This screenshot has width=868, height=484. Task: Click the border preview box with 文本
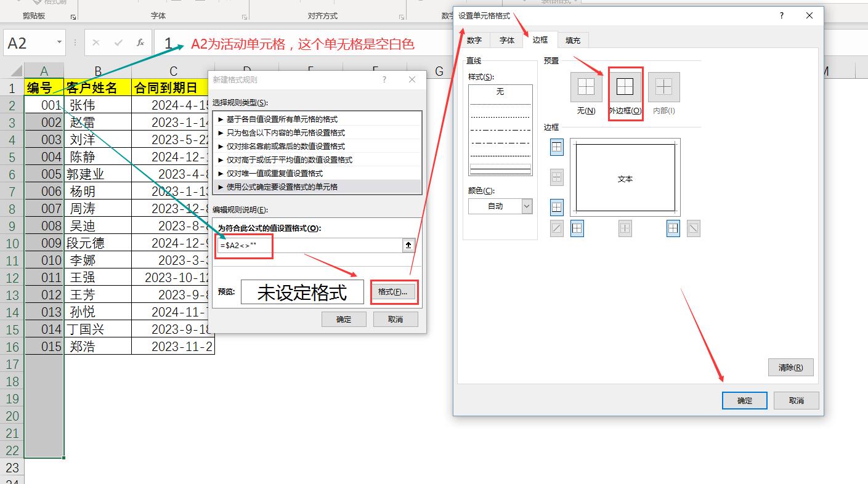pos(625,179)
